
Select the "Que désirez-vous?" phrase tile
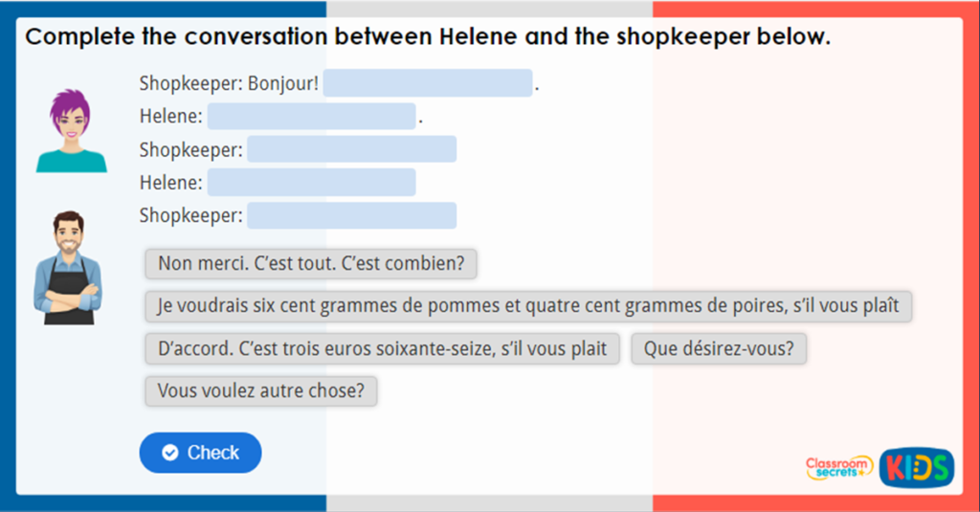point(719,348)
